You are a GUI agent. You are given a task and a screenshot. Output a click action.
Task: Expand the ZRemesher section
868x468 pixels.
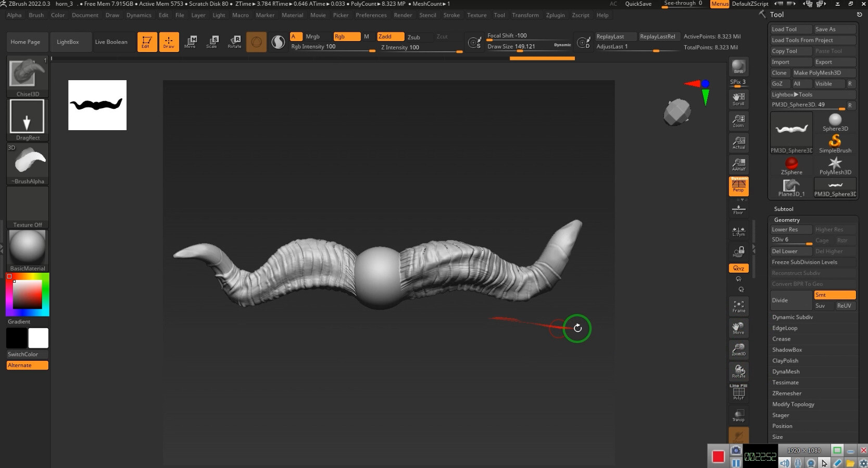pos(787,394)
